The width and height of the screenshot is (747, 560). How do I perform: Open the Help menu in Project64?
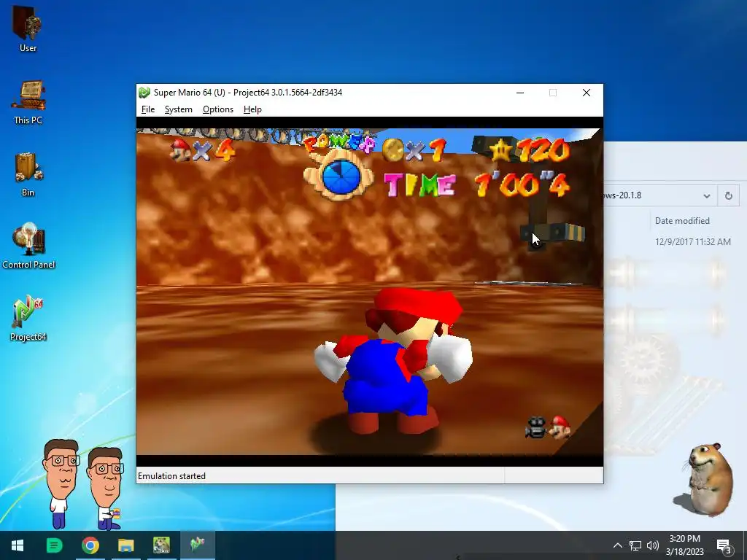pyautogui.click(x=252, y=109)
